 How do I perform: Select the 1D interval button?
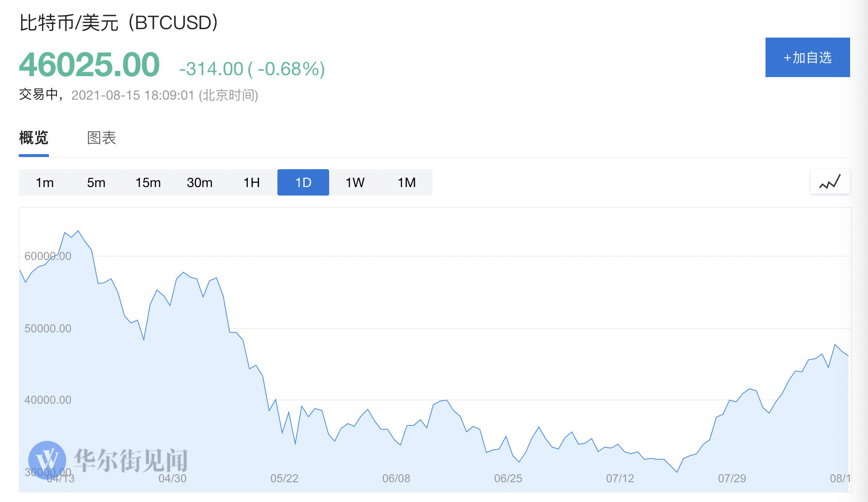[x=303, y=182]
